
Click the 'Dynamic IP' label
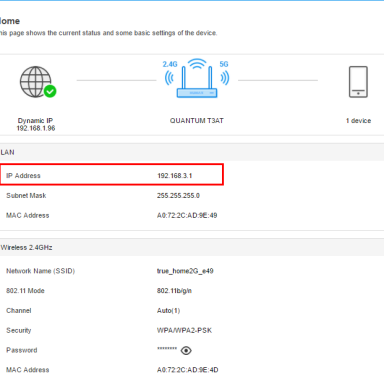point(35,120)
